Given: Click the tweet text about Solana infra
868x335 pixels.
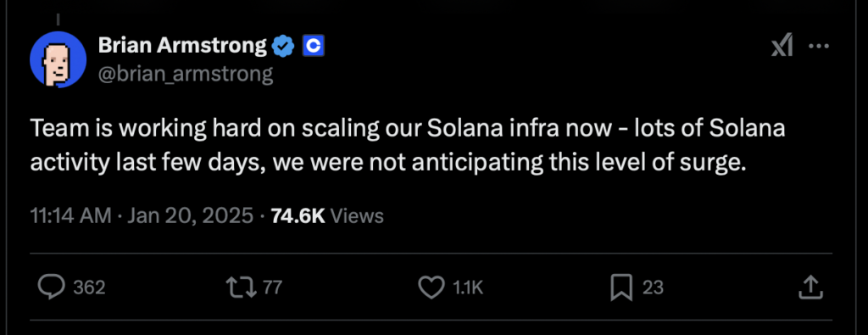Looking at the screenshot, I should [408, 146].
